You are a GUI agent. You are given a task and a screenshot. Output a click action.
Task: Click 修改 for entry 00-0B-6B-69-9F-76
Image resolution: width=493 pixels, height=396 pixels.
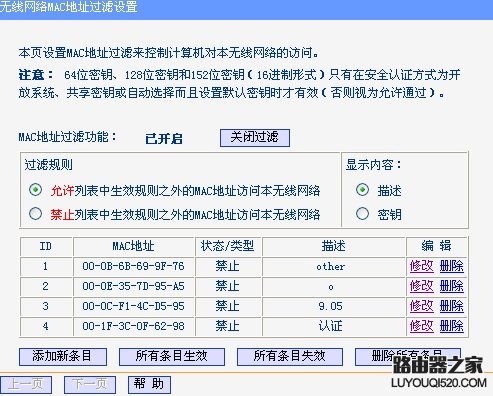[x=422, y=266]
